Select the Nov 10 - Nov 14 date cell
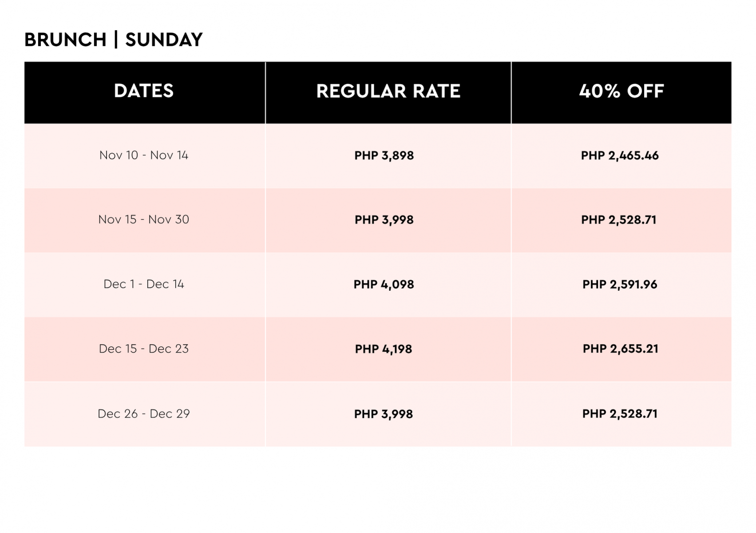 (144, 155)
